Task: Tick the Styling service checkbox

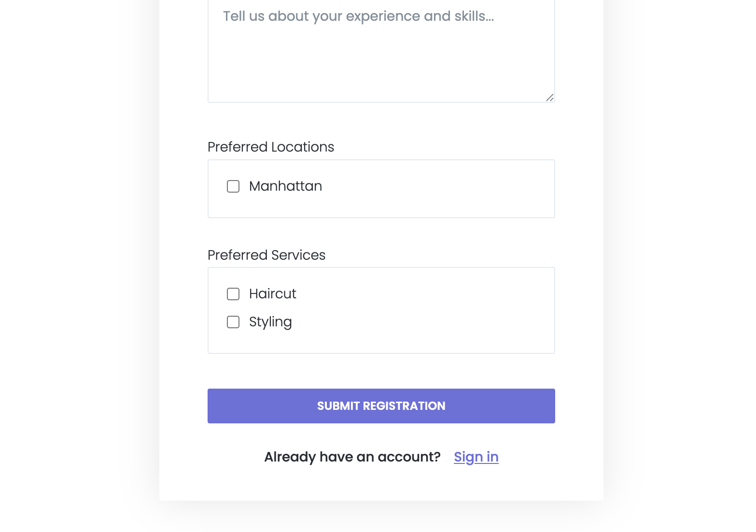Action: 233,322
